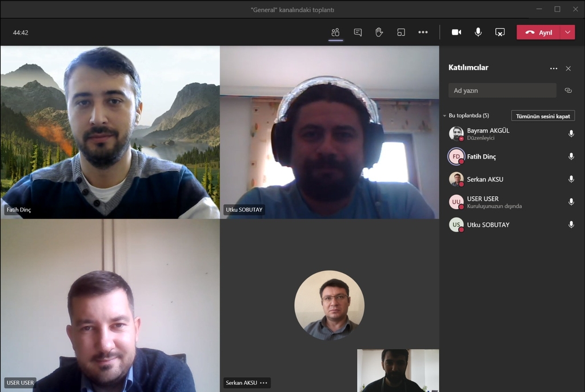Leave the meeting with Ayrıl button
Image resolution: width=585 pixels, height=392 pixels.
pos(539,33)
